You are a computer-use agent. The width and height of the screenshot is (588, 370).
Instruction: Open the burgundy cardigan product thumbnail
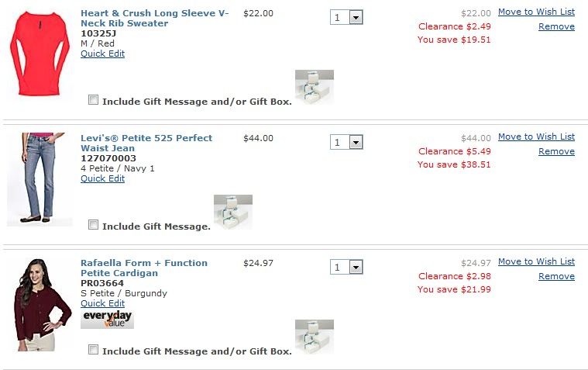tap(39, 304)
